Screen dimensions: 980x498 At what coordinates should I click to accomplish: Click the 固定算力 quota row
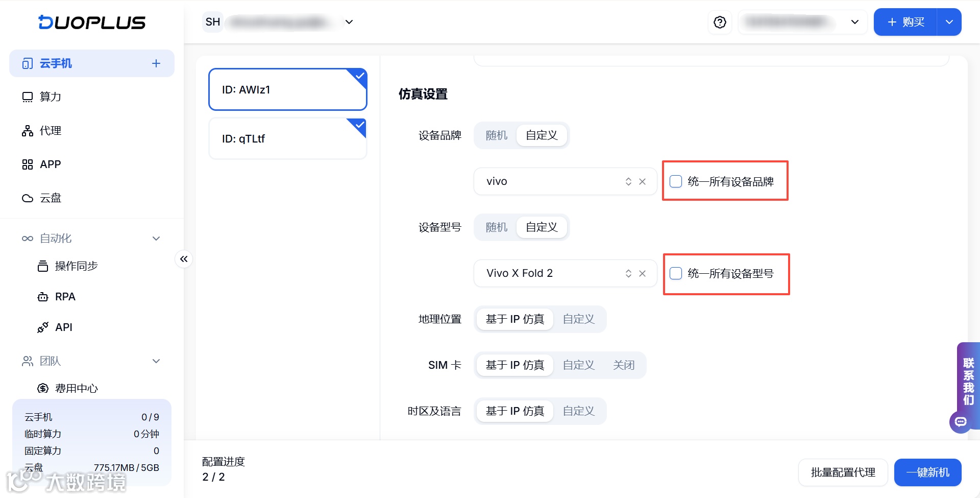point(92,451)
